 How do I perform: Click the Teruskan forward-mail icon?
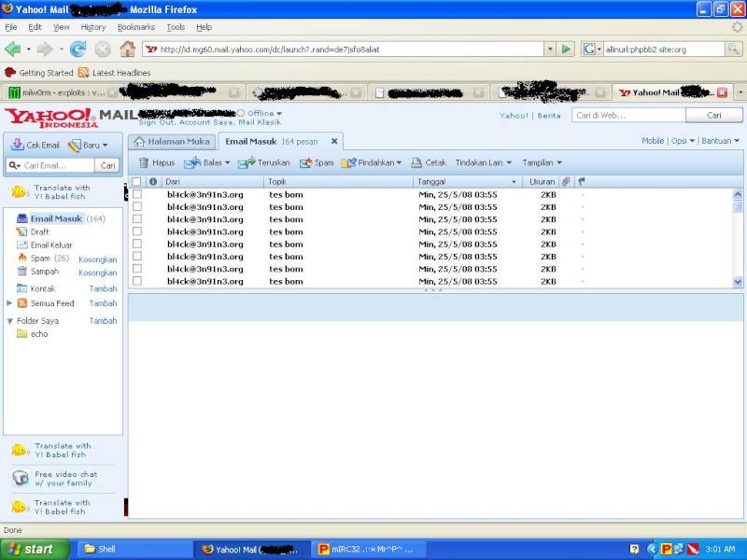pyautogui.click(x=247, y=162)
